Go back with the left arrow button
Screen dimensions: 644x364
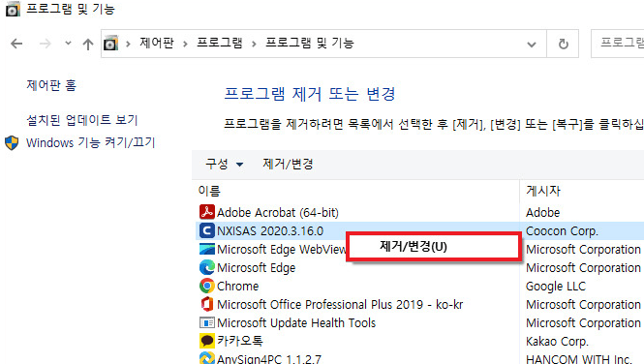pyautogui.click(x=16, y=44)
